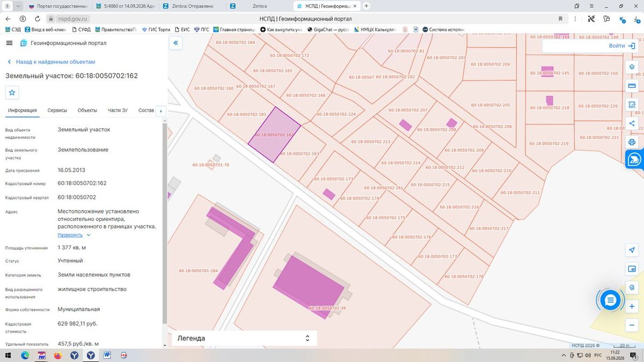This screenshot has width=644, height=362.
Task: Switch to Zimbra: Отправлено browser tab
Action: (x=193, y=6)
